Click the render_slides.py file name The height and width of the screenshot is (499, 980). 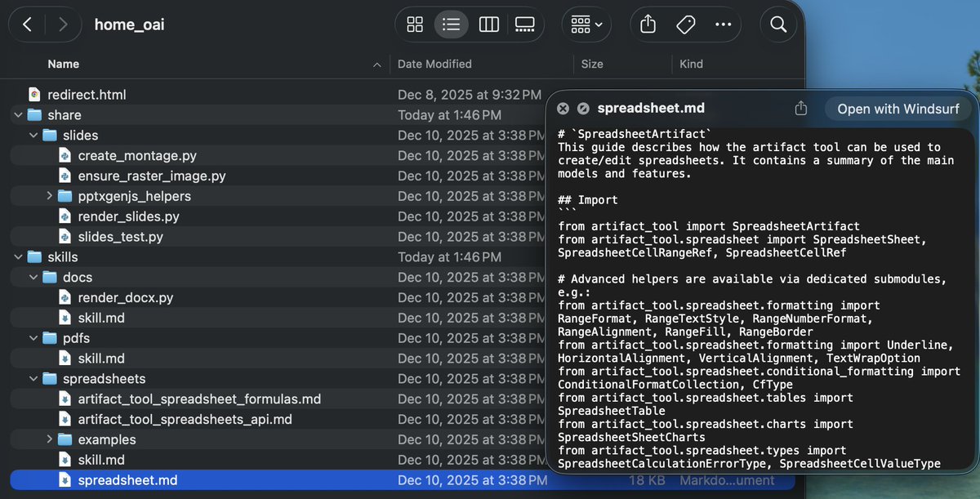click(x=129, y=216)
